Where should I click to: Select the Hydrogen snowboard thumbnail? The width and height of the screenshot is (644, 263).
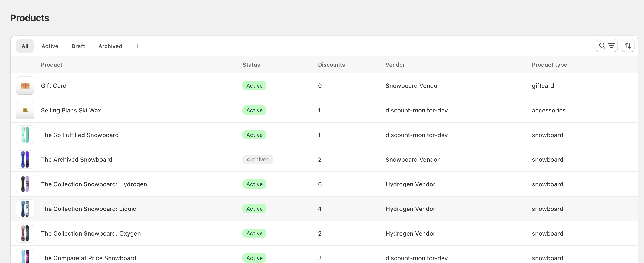pyautogui.click(x=25, y=184)
